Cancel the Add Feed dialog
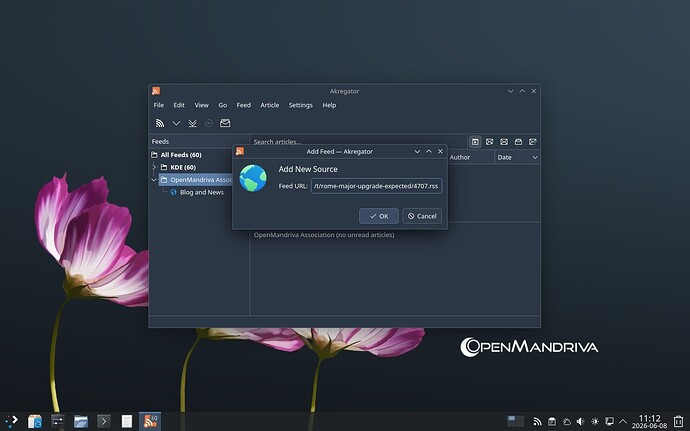This screenshot has width=690, height=431. [422, 216]
